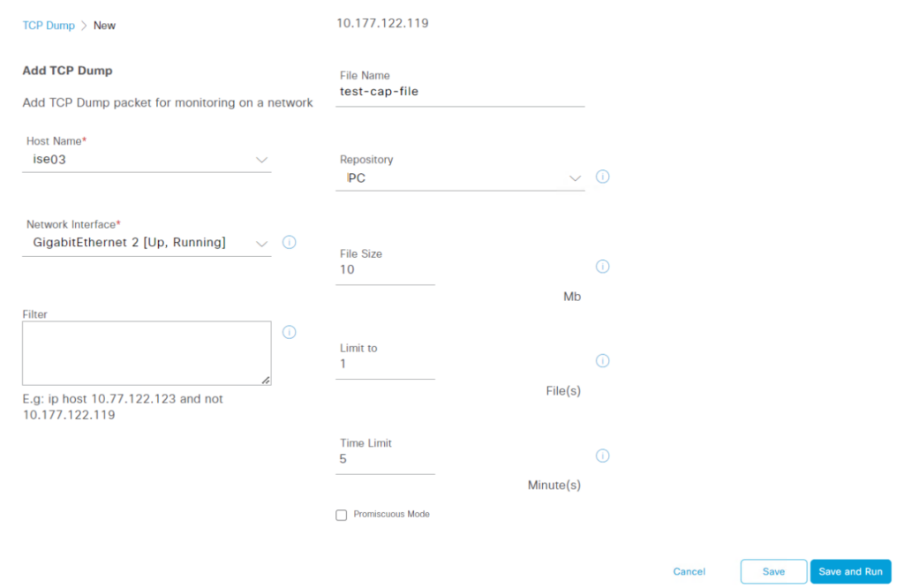Cancel the TCP dump form
The height and width of the screenshot is (588, 904).
(689, 571)
